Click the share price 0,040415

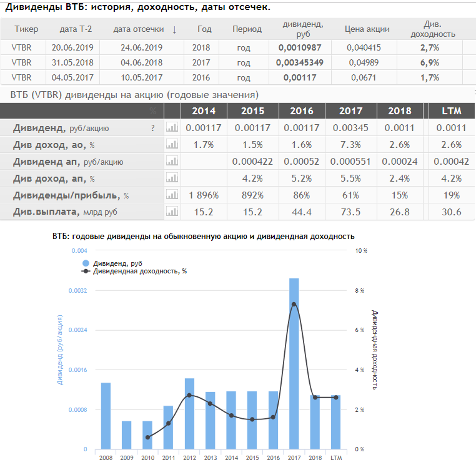point(364,47)
